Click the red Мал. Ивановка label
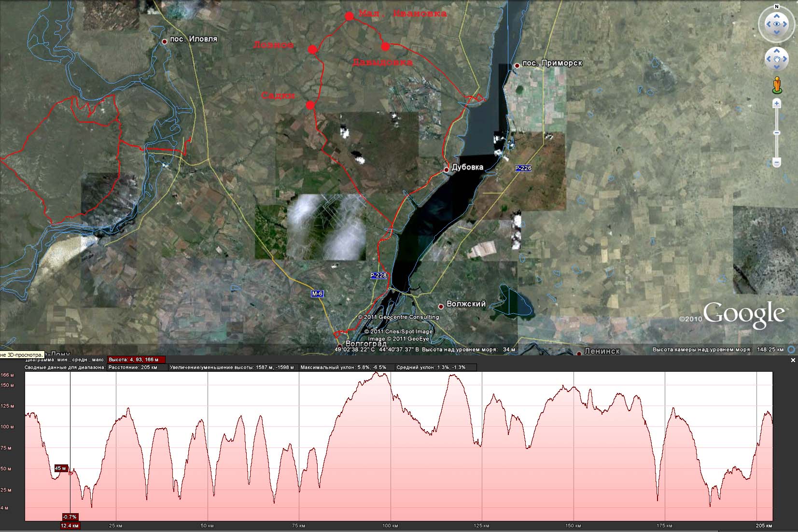Image resolution: width=798 pixels, height=532 pixels. pos(403,14)
